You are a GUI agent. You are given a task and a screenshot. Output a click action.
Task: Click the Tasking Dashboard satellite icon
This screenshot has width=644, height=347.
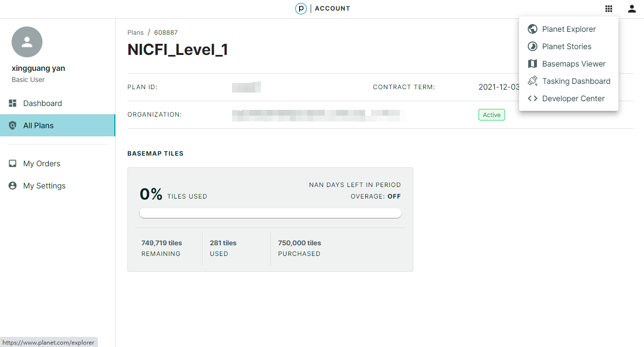tap(533, 81)
